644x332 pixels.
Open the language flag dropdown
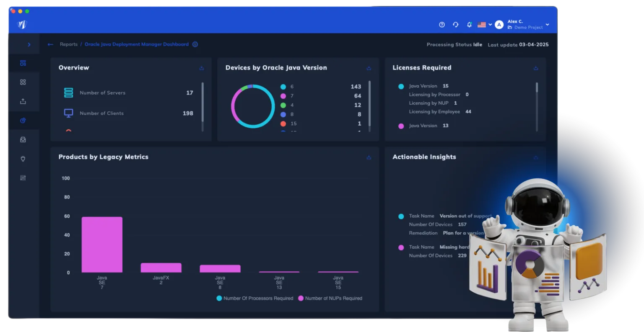point(485,25)
